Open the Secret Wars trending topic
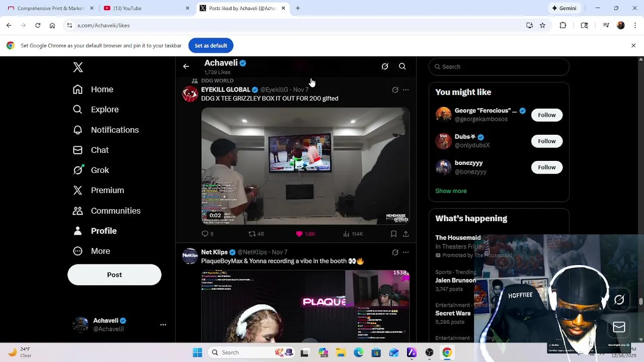Viewport: 644px width, 362px height. (453, 313)
